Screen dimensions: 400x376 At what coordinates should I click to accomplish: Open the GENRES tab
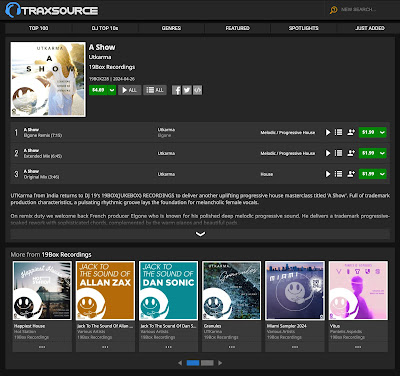pos(171,28)
